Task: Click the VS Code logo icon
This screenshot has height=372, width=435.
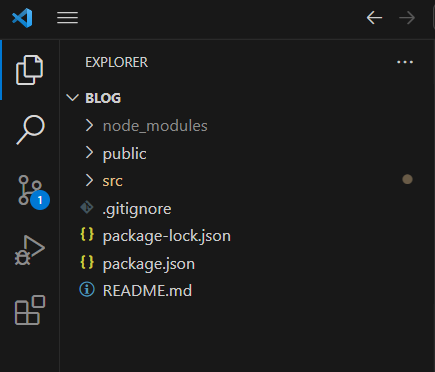Action: point(22,18)
